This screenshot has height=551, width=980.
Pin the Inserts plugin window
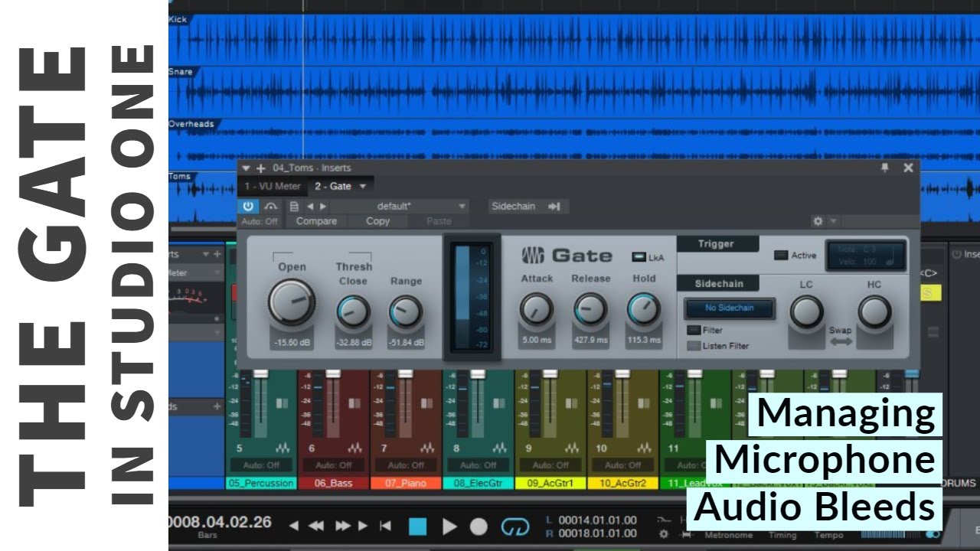[885, 168]
